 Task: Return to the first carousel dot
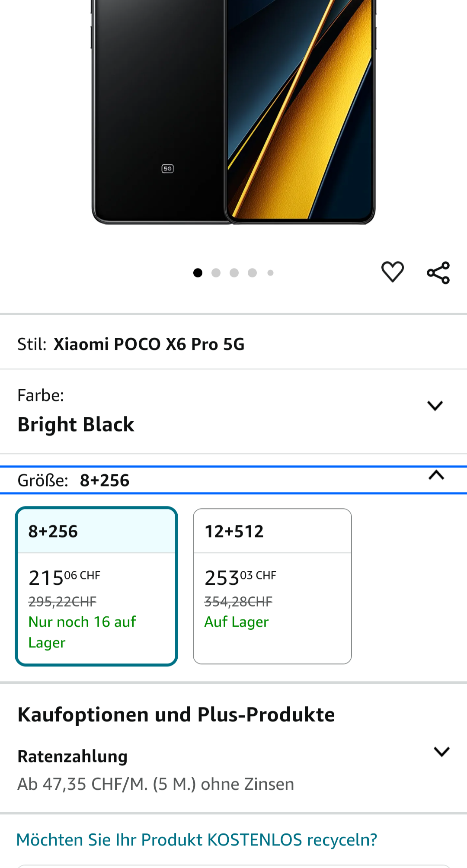[x=198, y=273]
